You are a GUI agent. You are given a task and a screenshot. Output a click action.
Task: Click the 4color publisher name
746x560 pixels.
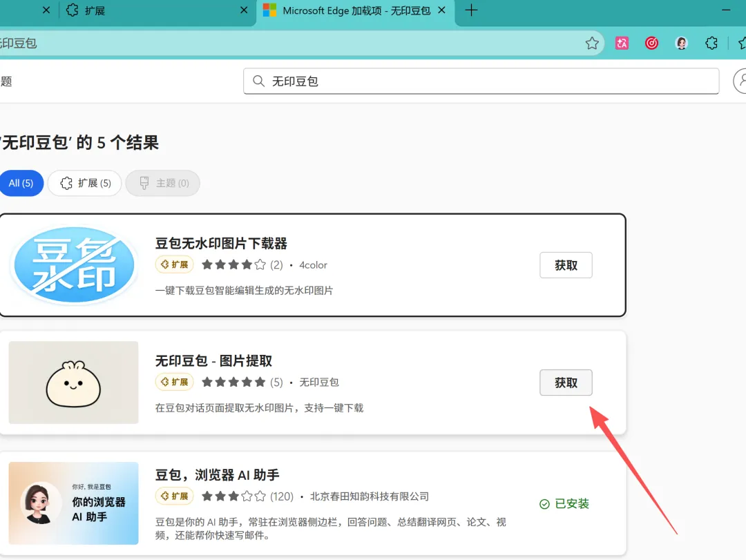tap(313, 265)
